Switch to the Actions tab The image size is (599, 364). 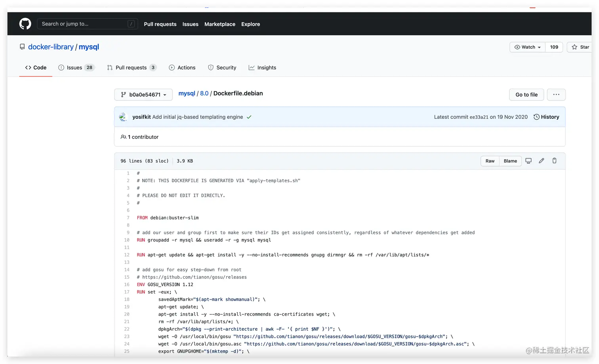[182, 68]
